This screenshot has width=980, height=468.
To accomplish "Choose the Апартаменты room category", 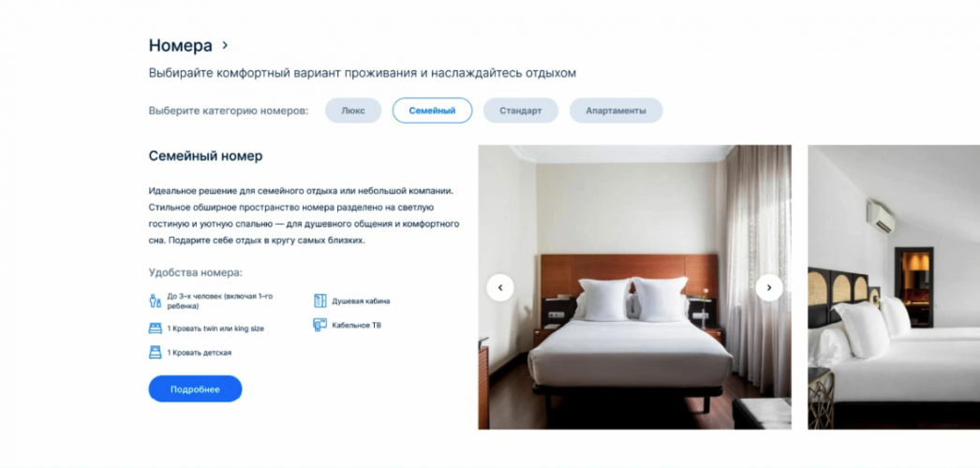I will [616, 110].
